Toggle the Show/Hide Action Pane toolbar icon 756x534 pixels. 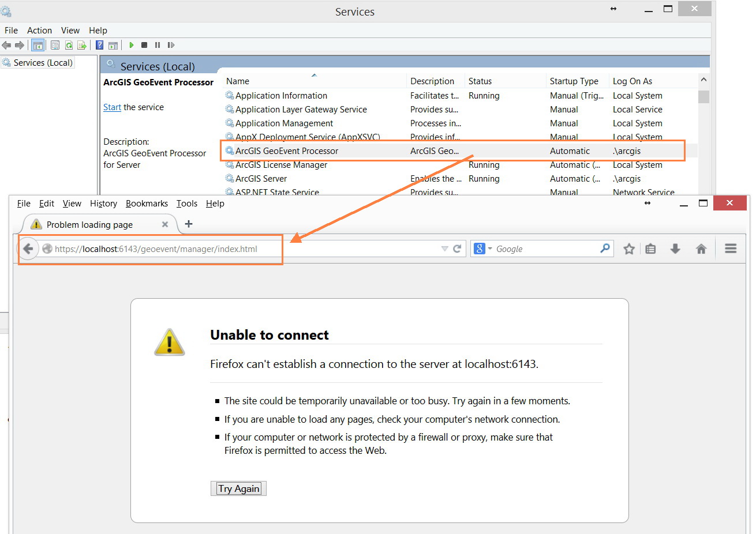pos(113,45)
